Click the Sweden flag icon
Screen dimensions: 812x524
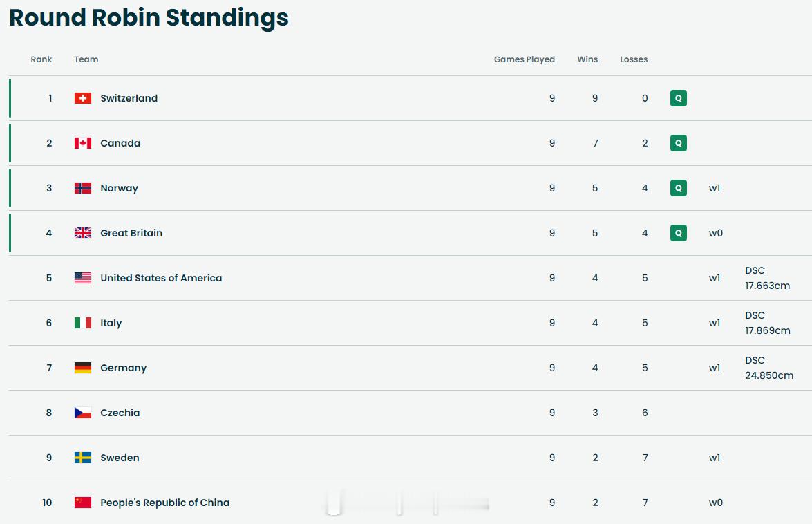click(x=83, y=458)
